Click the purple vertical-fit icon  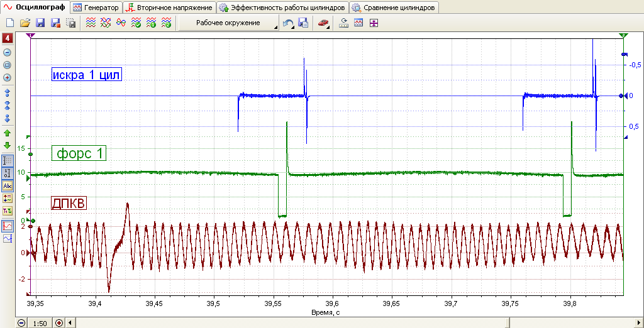click(x=374, y=23)
